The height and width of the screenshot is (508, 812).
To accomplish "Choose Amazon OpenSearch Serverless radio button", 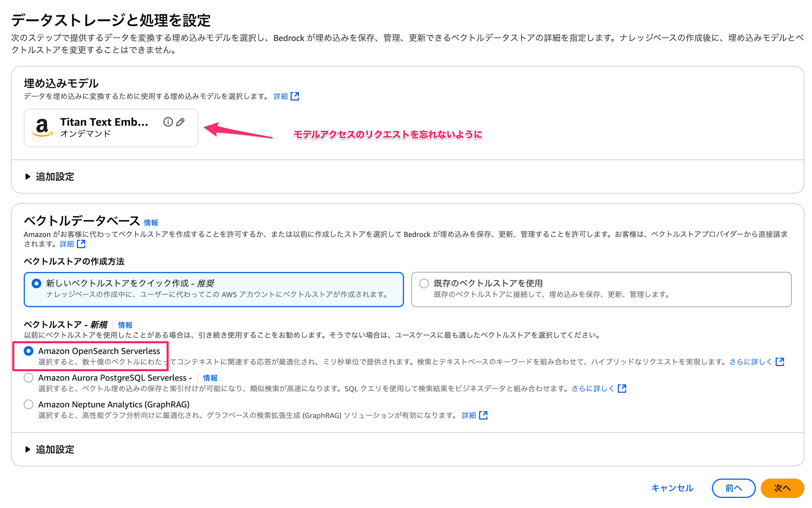I will [28, 351].
